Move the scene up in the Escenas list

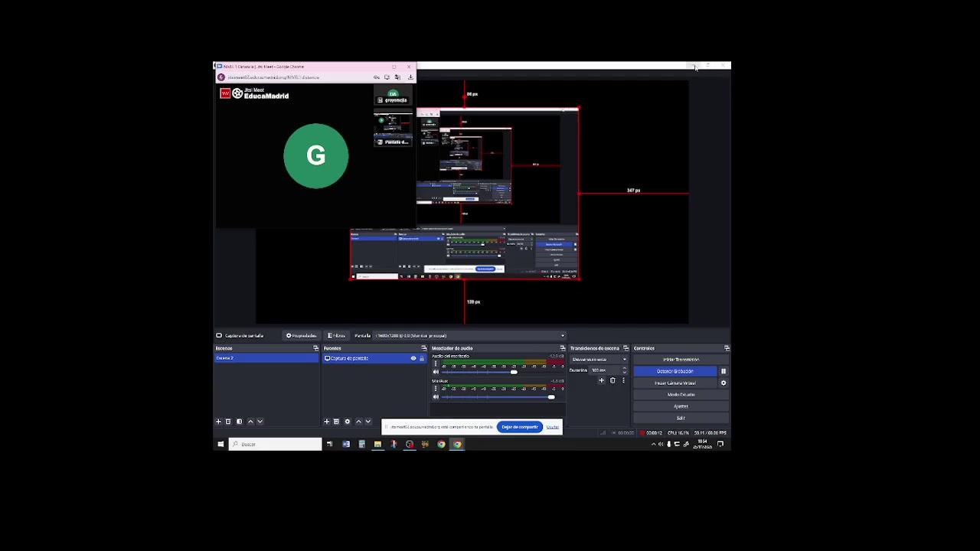[250, 422]
